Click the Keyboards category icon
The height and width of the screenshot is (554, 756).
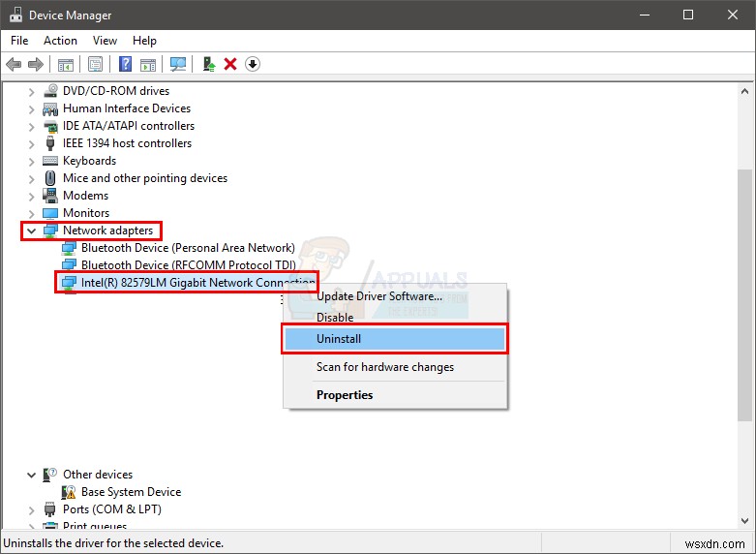(50, 161)
